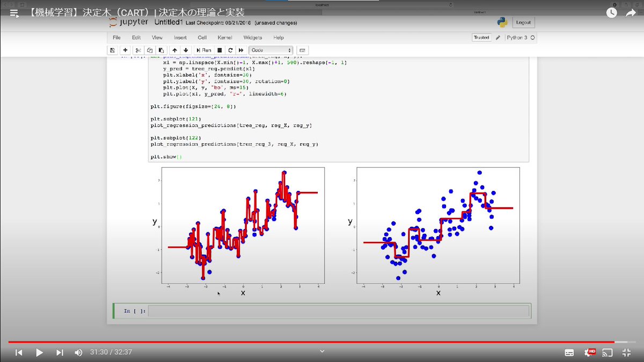Toggle subtitles/closed captions
Image resolution: width=644 pixels, height=362 pixels.
click(569, 352)
